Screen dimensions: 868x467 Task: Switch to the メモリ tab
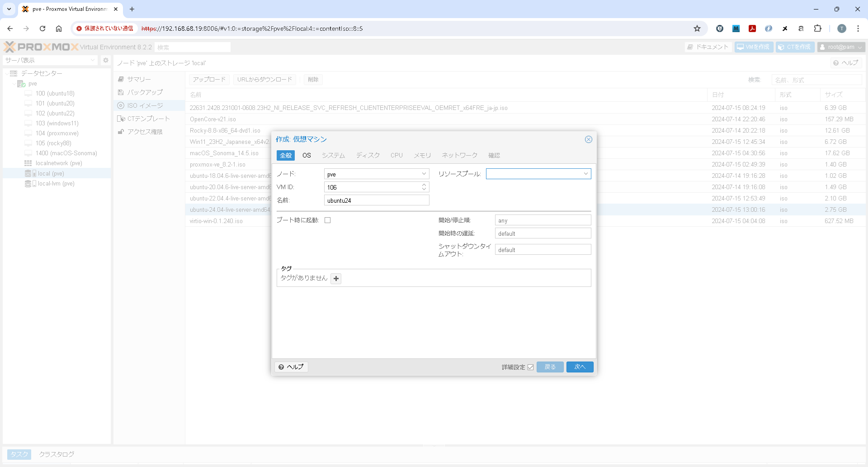click(422, 155)
